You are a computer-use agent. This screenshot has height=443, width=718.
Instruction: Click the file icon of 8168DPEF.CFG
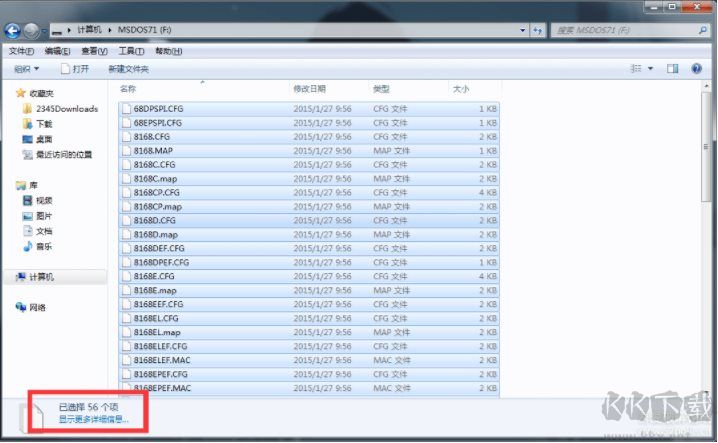pyautogui.click(x=126, y=263)
